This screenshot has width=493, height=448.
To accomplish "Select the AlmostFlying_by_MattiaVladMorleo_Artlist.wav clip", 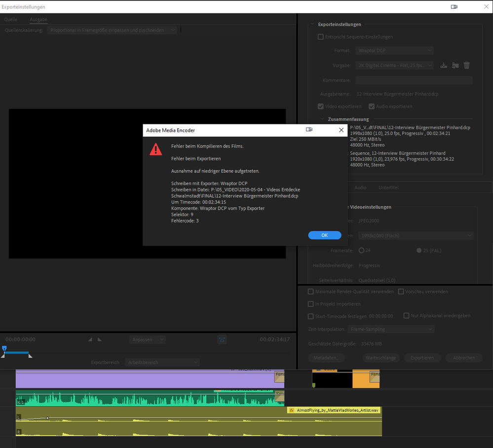I will coord(199,421).
